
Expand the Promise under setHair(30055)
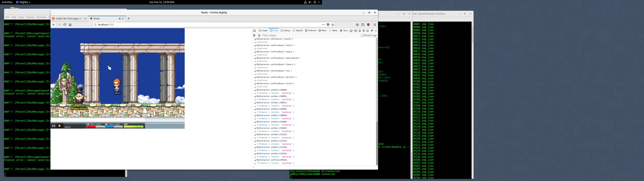[258, 100]
